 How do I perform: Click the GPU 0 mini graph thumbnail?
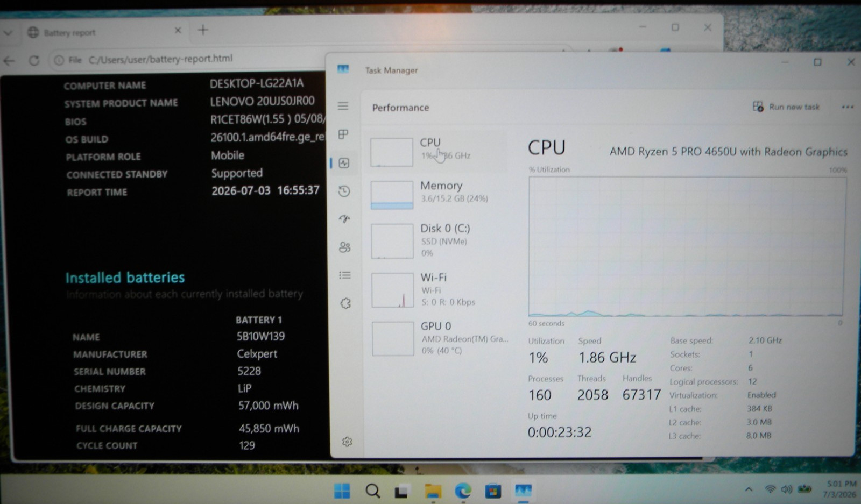pos(393,339)
